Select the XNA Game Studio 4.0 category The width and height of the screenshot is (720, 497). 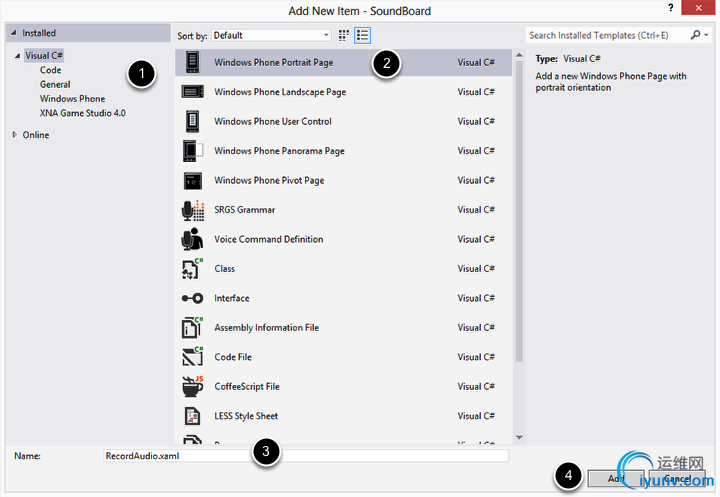(83, 113)
